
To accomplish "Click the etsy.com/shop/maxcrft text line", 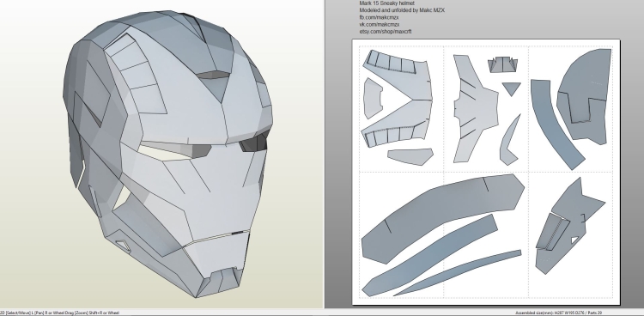I will click(x=386, y=31).
